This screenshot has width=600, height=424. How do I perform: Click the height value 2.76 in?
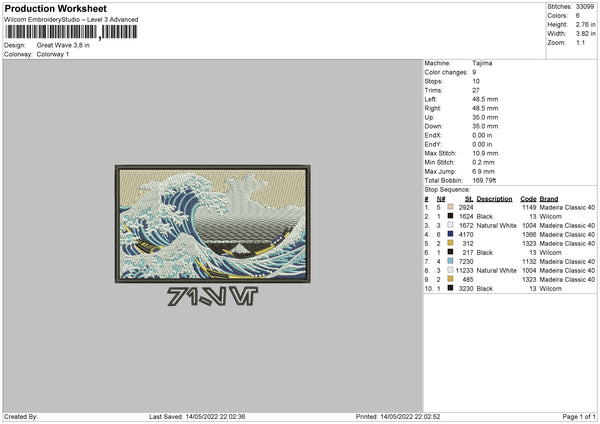point(585,24)
